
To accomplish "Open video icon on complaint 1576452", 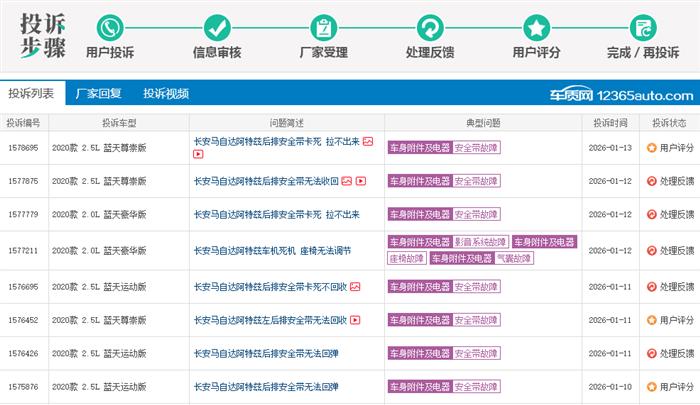I will 355,320.
